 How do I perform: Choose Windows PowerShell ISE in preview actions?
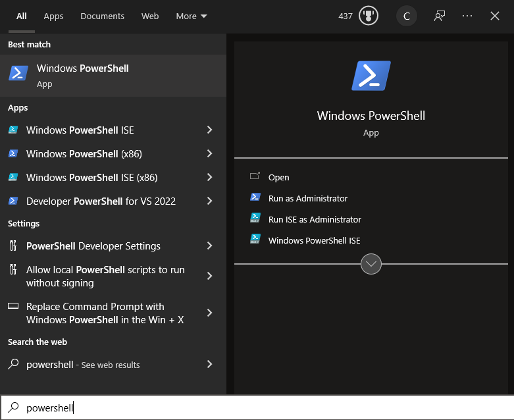click(314, 240)
